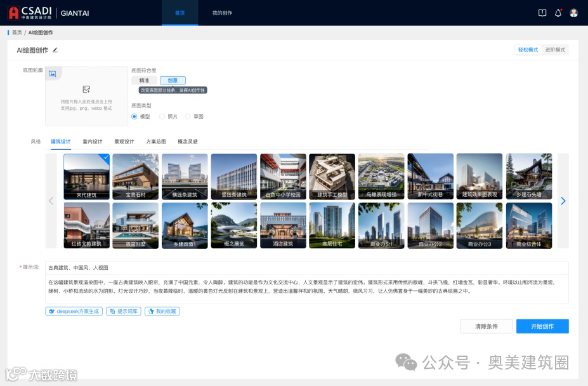Show more styles with the right arrow
The image size is (588, 386).
563,201
